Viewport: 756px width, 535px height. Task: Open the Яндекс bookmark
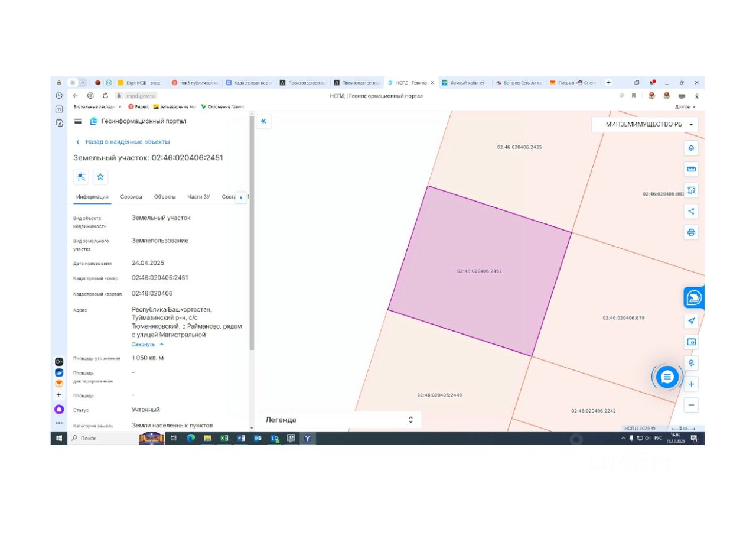pyautogui.click(x=139, y=106)
